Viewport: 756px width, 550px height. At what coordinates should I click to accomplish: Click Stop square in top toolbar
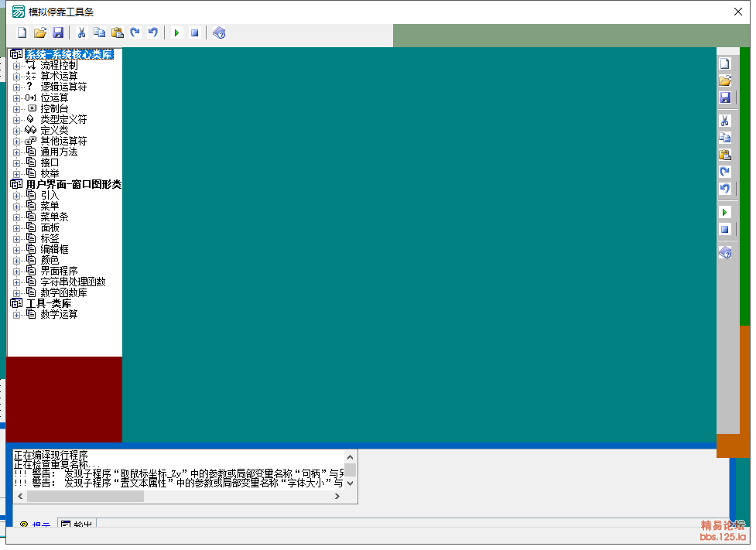click(x=194, y=32)
